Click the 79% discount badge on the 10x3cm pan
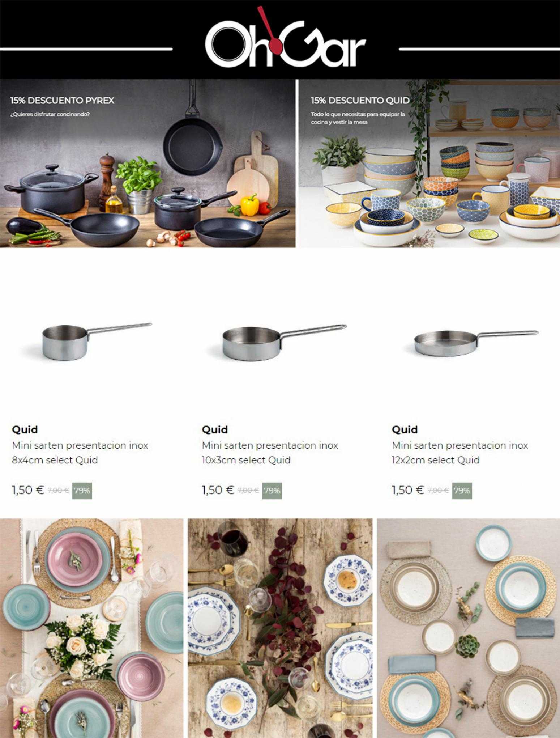This screenshot has height=738, width=560. click(272, 491)
